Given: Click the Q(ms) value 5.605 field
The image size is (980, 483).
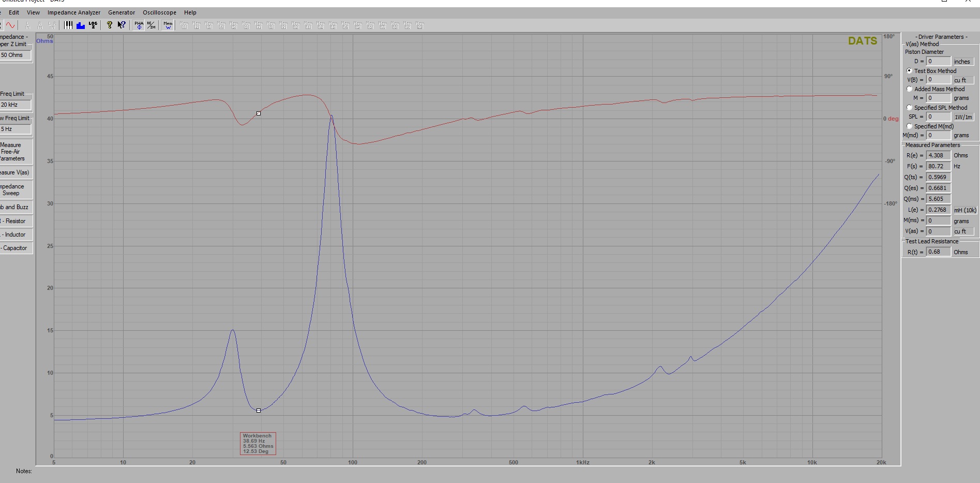Looking at the screenshot, I should point(938,199).
